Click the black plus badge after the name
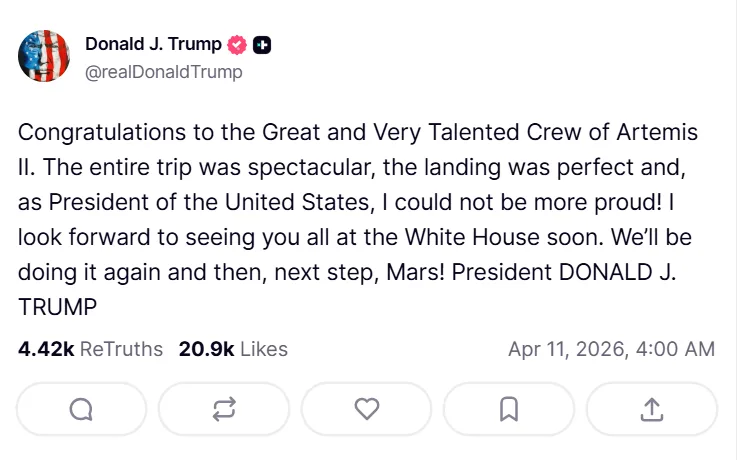This screenshot has width=753, height=460. (262, 45)
